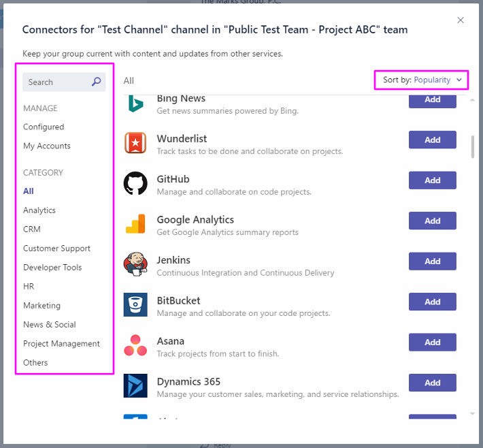Viewport: 483px width, 448px height.
Task: Click the Wunderlist connector title
Action: coord(182,139)
